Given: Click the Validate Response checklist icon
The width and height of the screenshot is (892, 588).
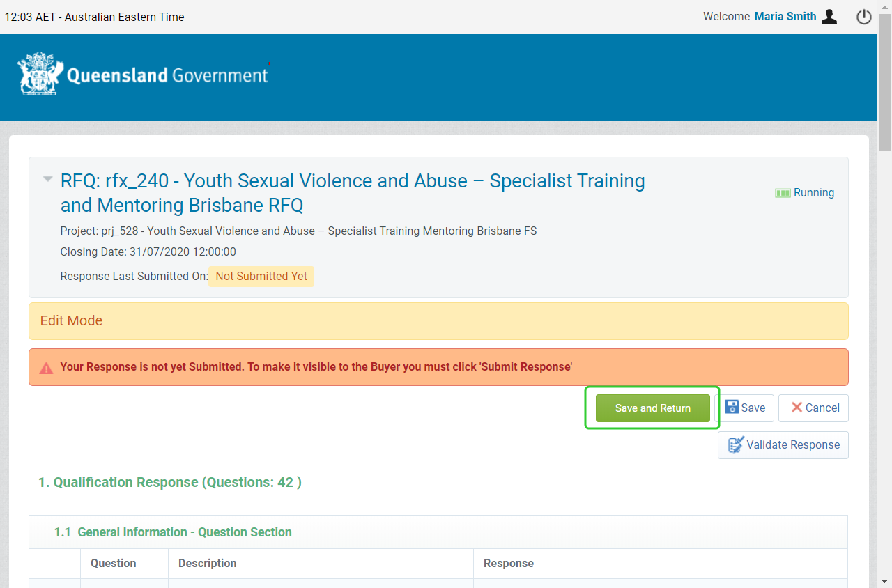Looking at the screenshot, I should coord(735,445).
